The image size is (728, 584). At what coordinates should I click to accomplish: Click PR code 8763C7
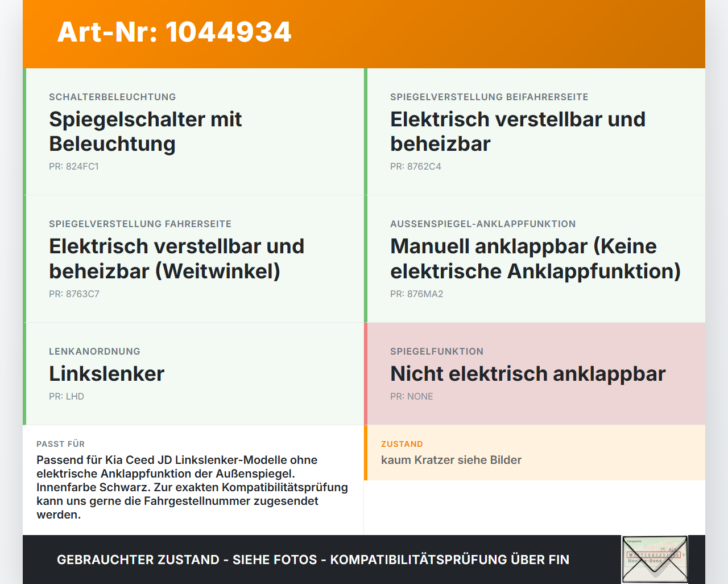(x=74, y=294)
